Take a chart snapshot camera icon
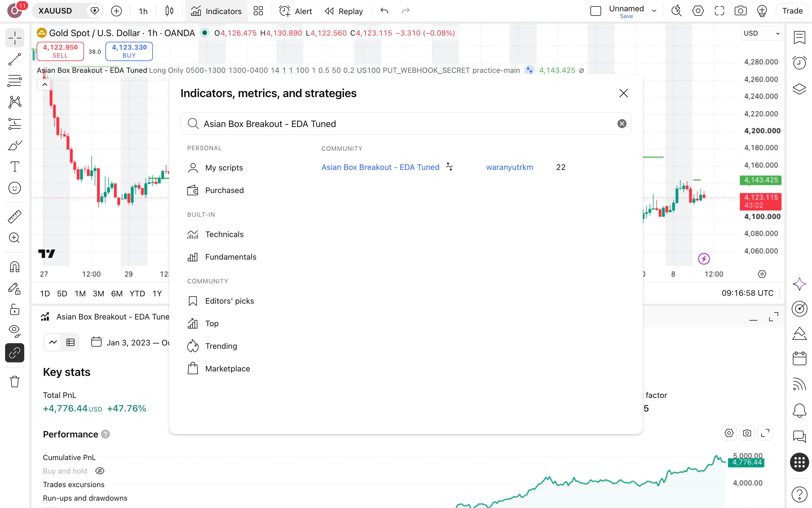Screen dimensions: 812x508 click(740, 11)
